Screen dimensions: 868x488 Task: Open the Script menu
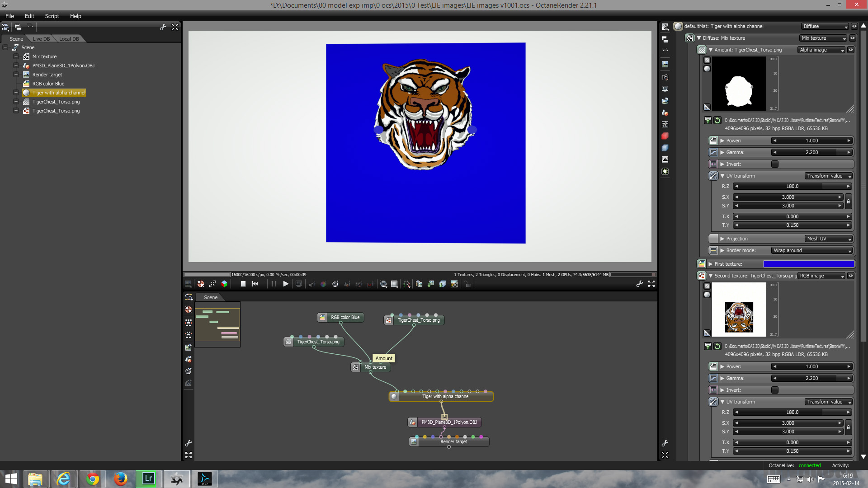click(52, 16)
